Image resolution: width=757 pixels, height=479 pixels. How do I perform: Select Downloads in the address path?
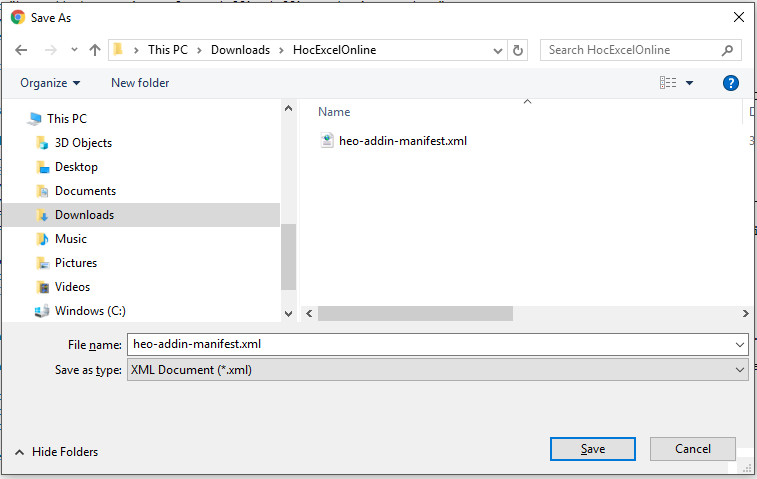(x=240, y=50)
